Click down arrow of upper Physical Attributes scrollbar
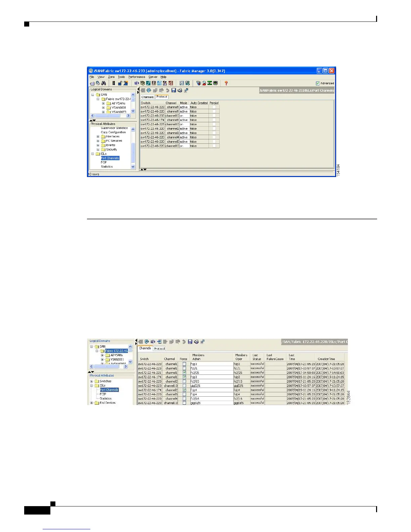 click(x=133, y=167)
